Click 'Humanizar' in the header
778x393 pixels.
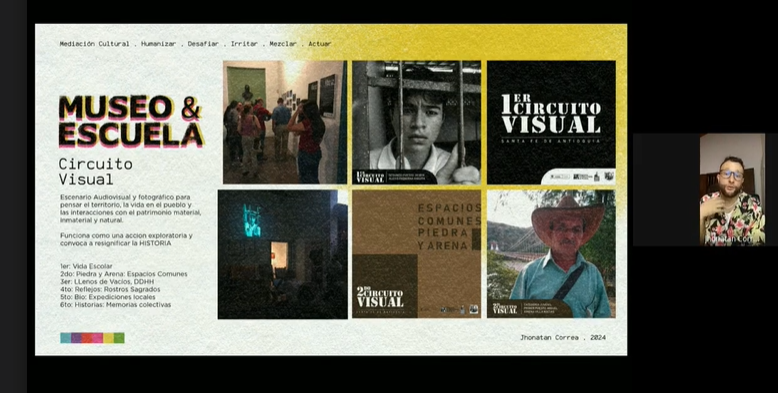point(158,44)
